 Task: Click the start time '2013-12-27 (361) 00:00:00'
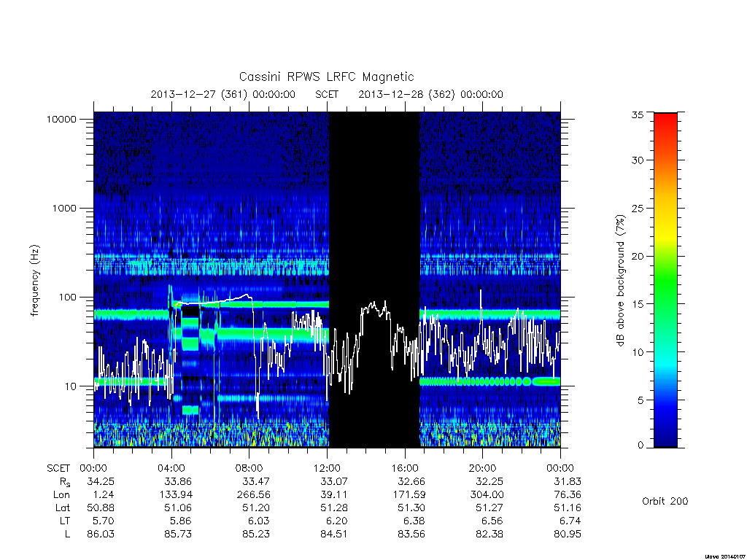(223, 94)
